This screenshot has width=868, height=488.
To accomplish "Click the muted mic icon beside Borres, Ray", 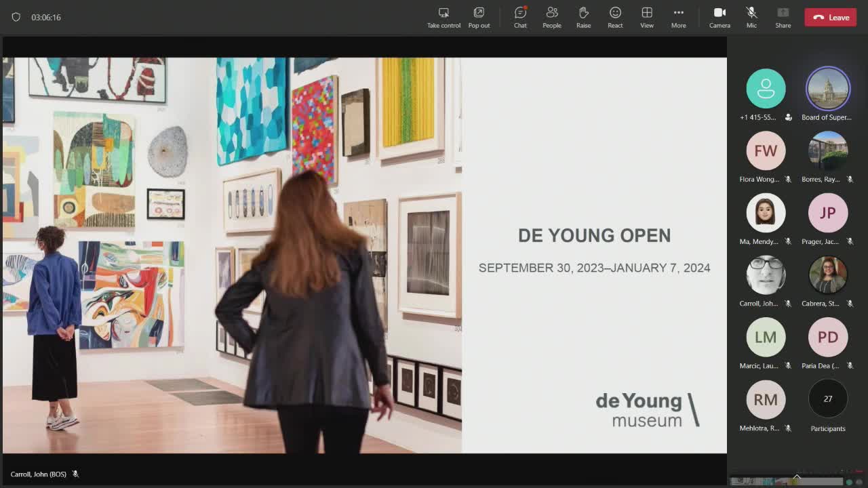I will [850, 180].
